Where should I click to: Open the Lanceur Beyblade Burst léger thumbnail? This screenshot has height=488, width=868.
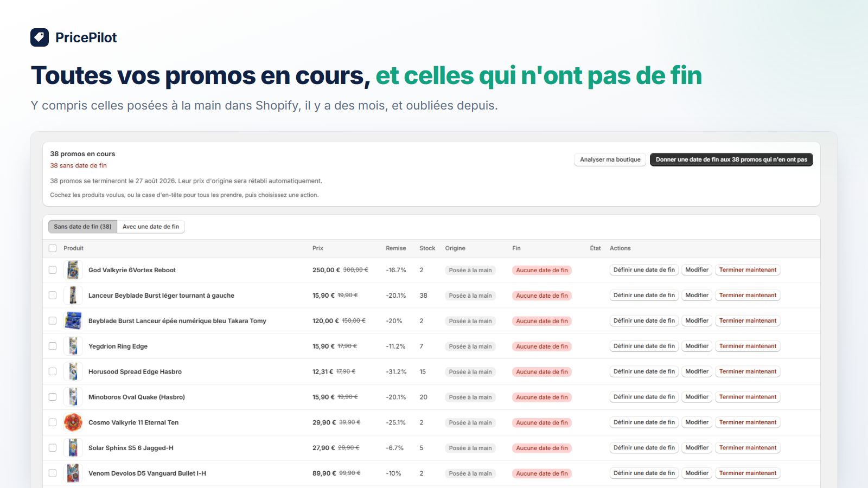pos(73,296)
